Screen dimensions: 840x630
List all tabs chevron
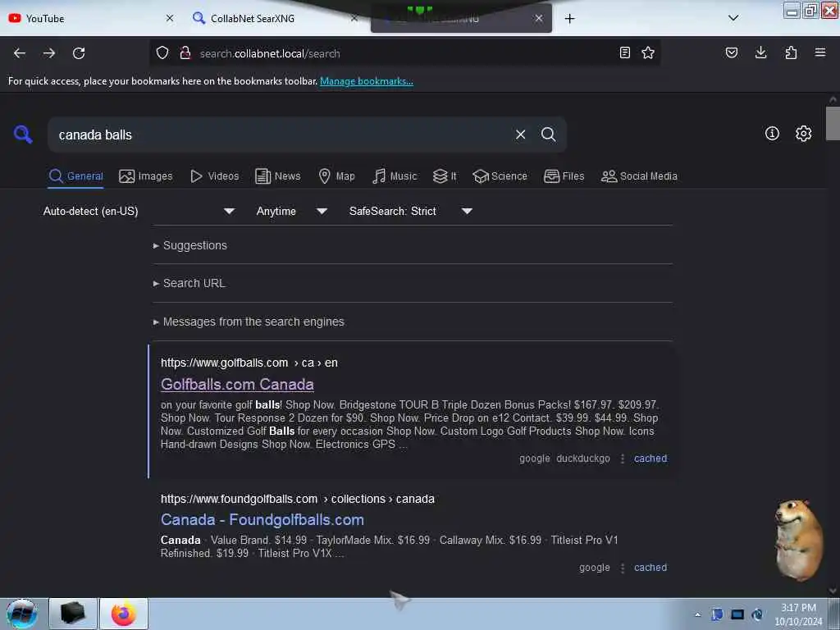[733, 18]
